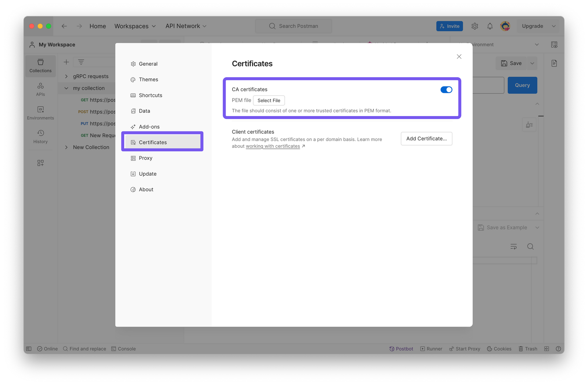Open the Cookies manager
588x385 pixels.
[499, 349]
